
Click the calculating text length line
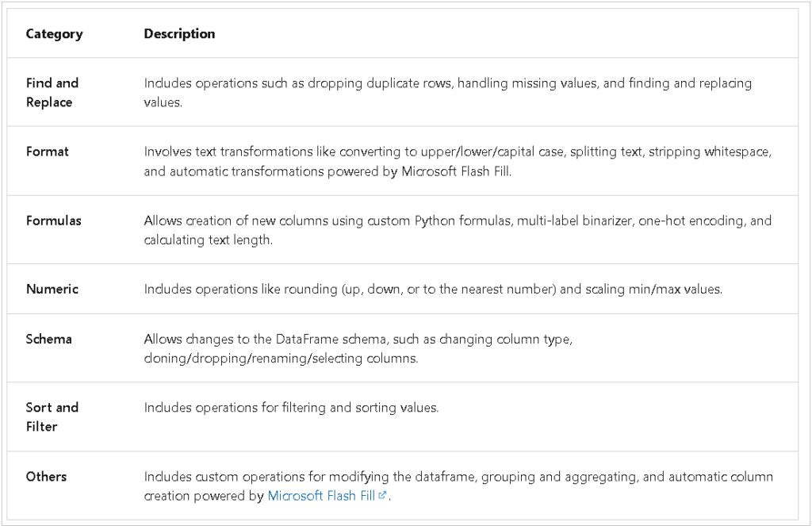coord(208,240)
